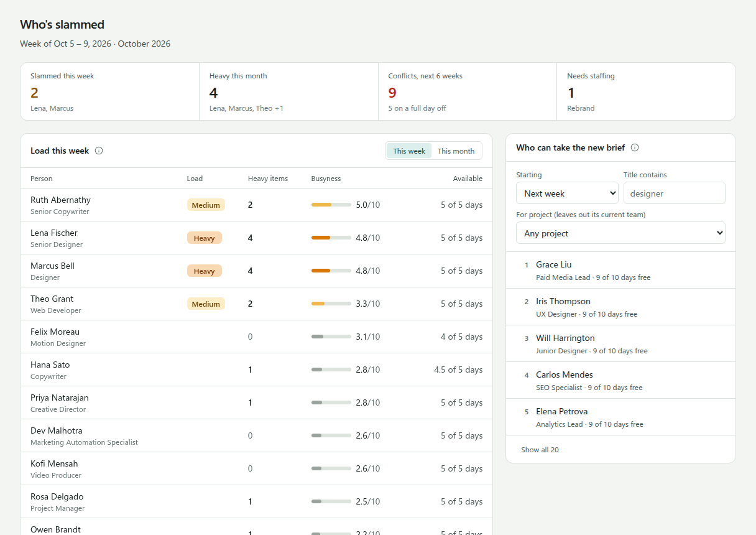
Task: Open the Slammed this week summary card
Action: tap(109, 91)
